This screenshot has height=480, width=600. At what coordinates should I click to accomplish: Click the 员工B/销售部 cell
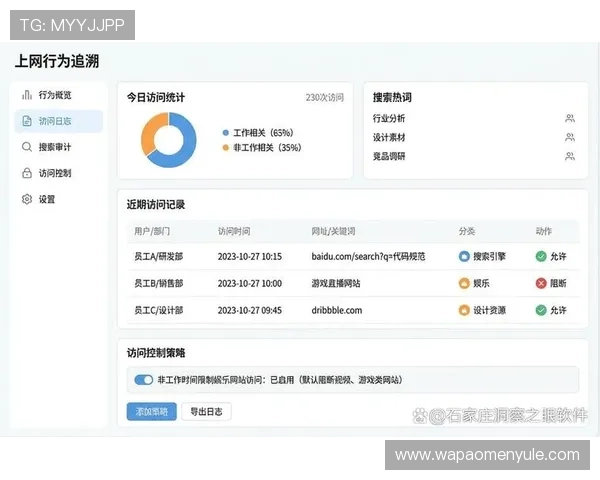158,283
